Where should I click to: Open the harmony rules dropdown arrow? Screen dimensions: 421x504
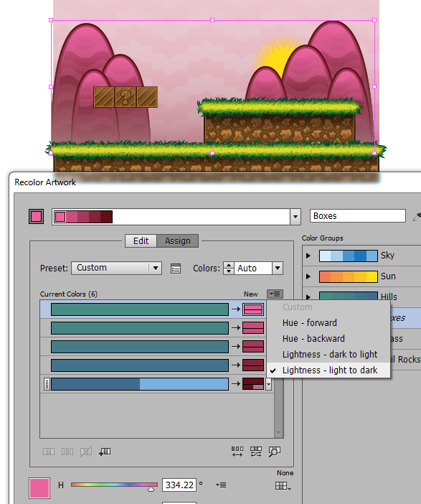[x=295, y=217]
